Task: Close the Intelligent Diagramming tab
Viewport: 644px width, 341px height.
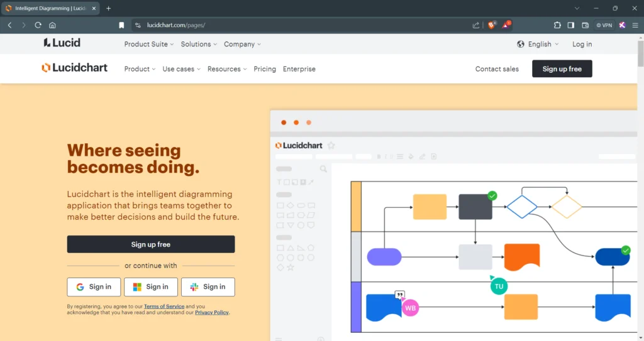Action: (94, 8)
